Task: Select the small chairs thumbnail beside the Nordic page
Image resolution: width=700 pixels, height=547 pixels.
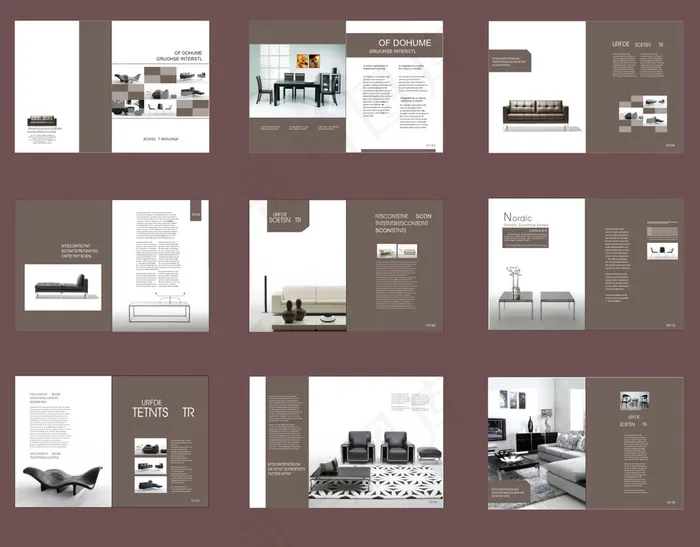Action: pos(662,251)
